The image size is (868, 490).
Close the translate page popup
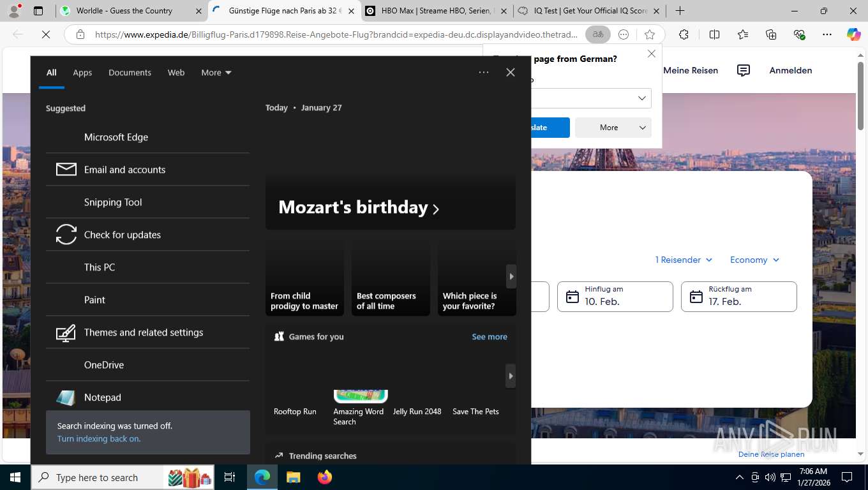(x=652, y=54)
